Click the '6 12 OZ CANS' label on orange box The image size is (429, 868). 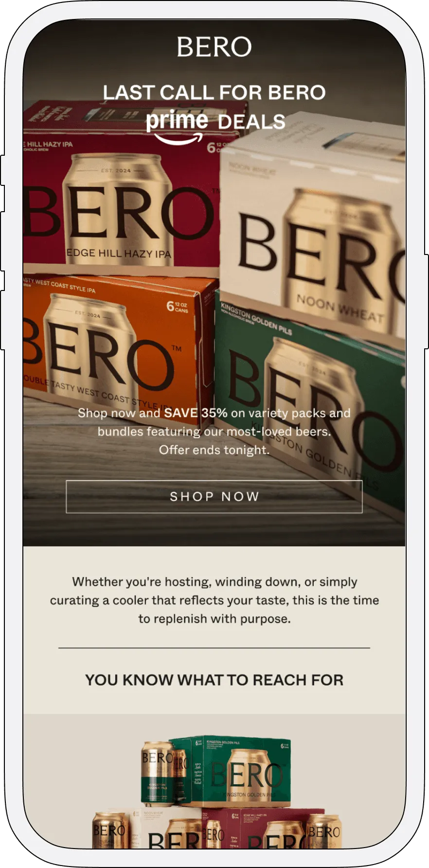(x=177, y=307)
